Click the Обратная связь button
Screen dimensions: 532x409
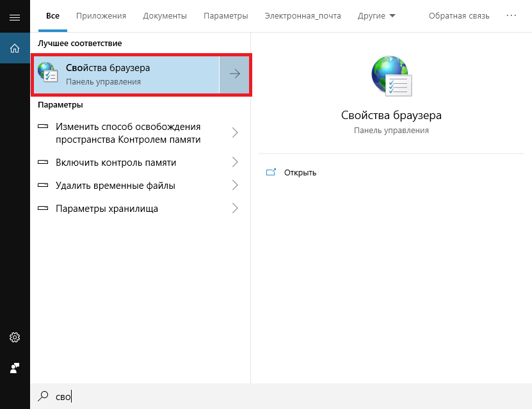tap(459, 15)
